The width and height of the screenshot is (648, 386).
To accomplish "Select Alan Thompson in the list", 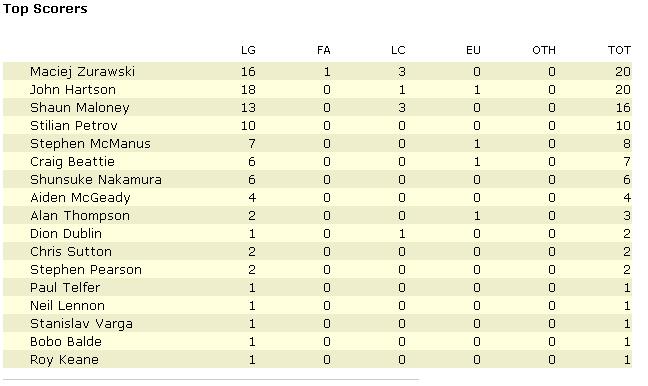I will 80,216.
